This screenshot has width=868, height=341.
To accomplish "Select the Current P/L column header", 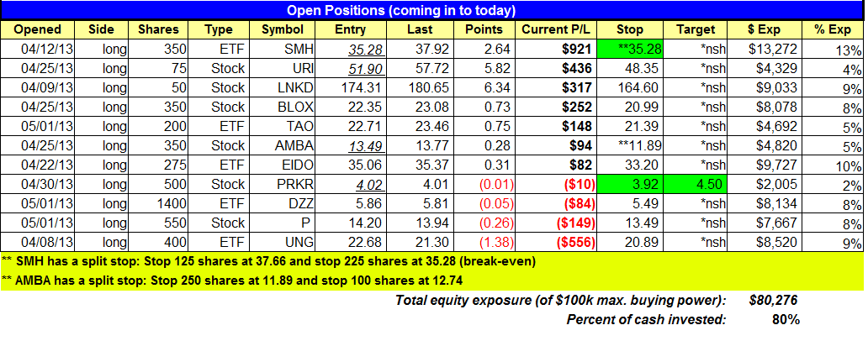I will pyautogui.click(x=556, y=29).
